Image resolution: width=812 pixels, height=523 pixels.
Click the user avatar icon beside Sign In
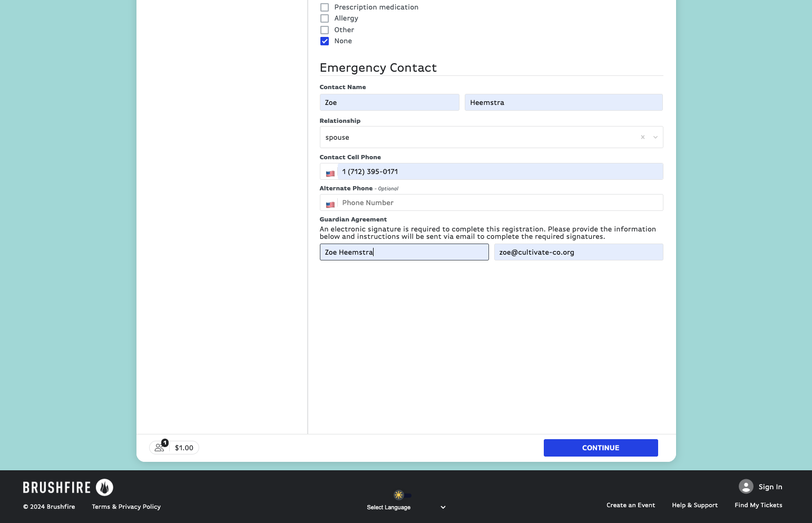click(x=746, y=486)
